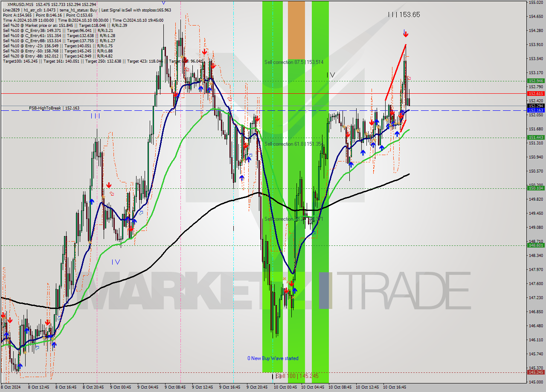This screenshot has height=392, width=546.
Task: Click the blue 152.163 price tag
Action: (536, 110)
